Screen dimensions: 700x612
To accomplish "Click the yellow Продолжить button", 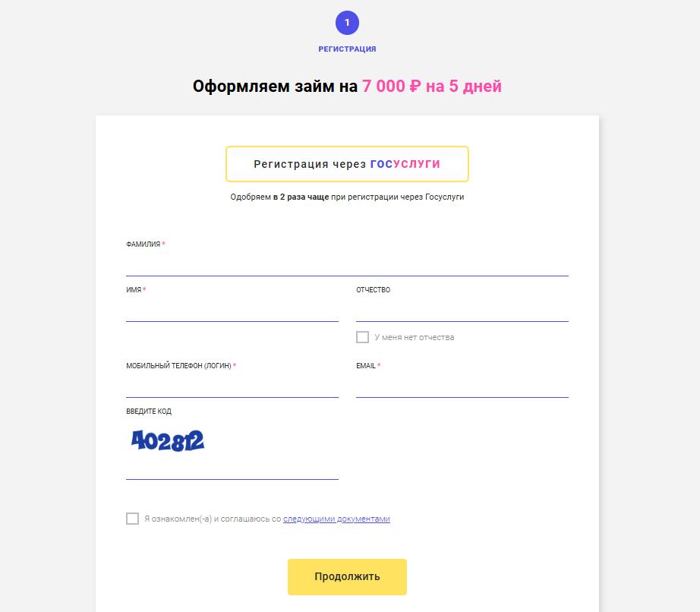I will click(x=347, y=577).
